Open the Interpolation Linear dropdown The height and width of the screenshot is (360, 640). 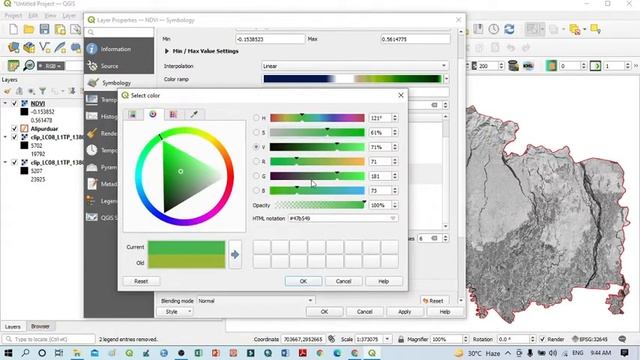(x=355, y=66)
